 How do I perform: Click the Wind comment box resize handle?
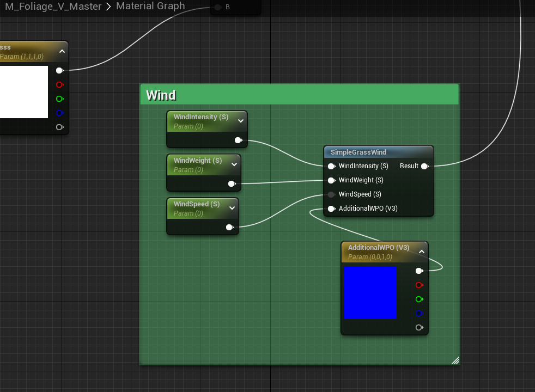tap(455, 360)
